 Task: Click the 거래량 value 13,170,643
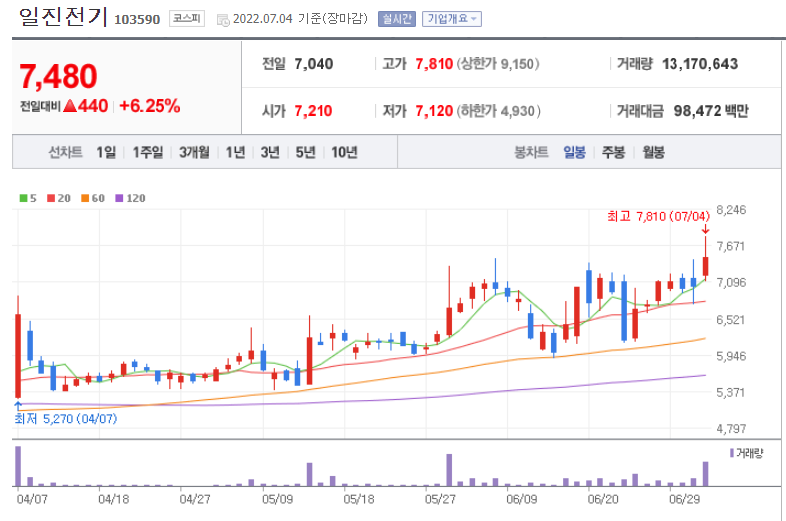700,64
